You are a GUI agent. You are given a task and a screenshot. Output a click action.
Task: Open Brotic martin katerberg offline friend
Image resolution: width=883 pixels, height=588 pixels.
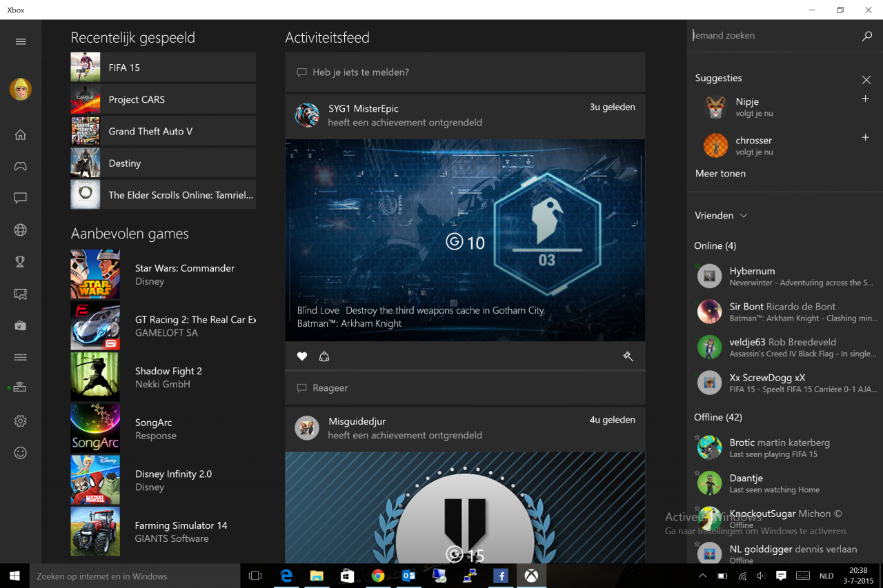pos(785,448)
